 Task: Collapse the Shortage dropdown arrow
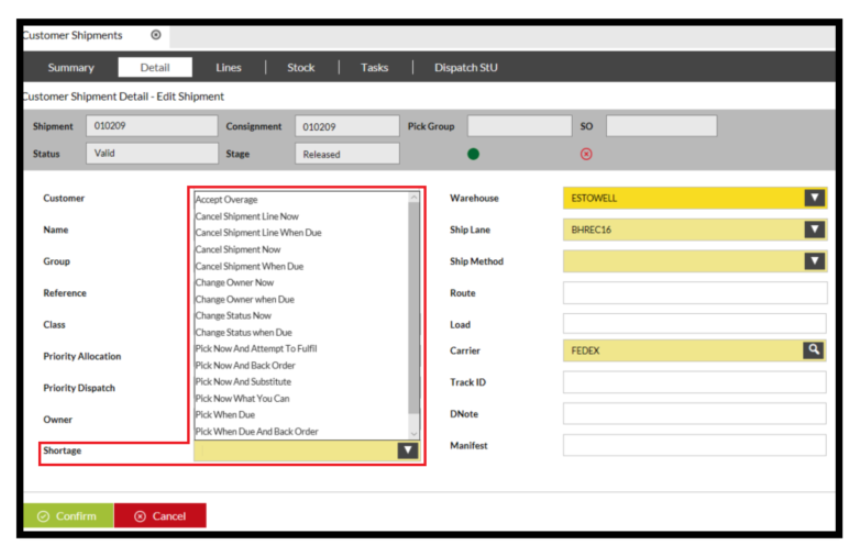[x=407, y=451]
